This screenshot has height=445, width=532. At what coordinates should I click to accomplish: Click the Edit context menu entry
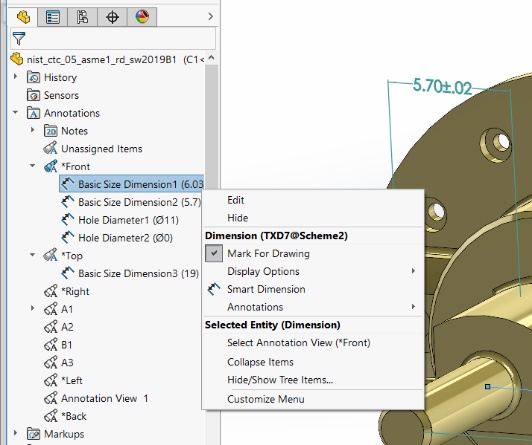click(x=313, y=200)
